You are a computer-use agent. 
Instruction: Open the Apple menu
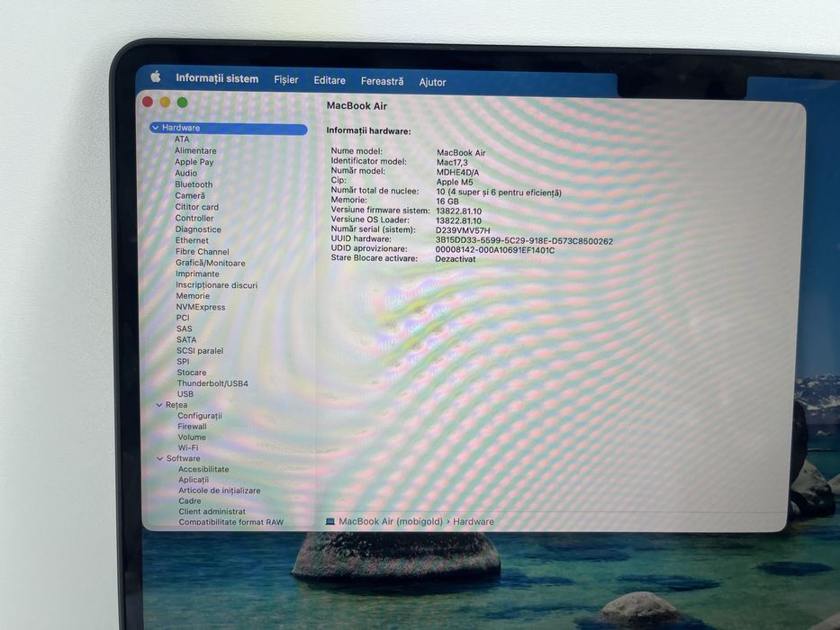click(x=156, y=76)
